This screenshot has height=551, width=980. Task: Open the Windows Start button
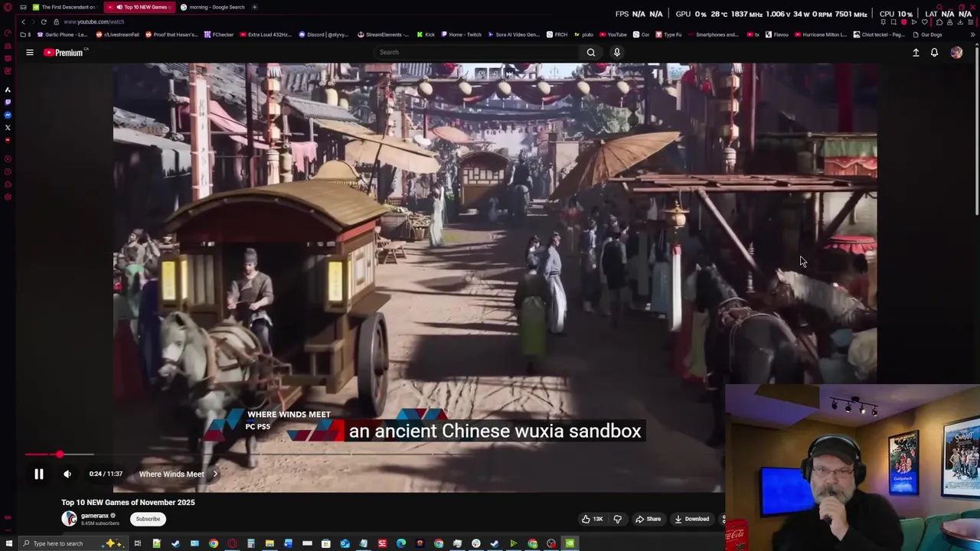(8, 543)
